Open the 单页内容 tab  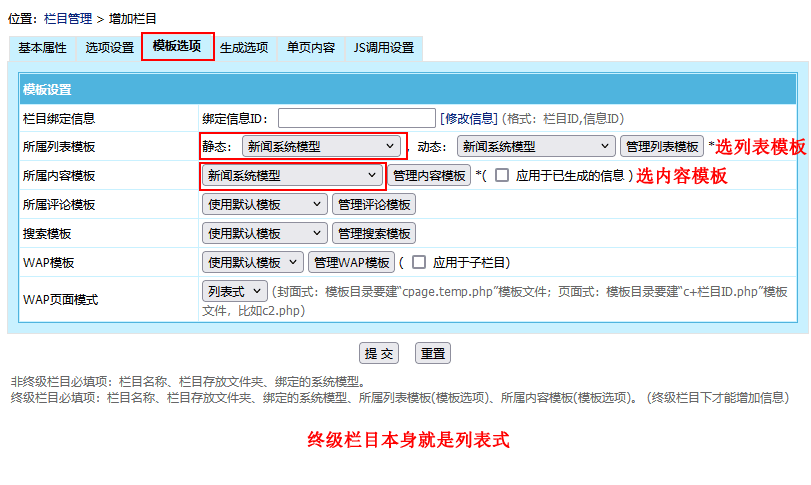[x=310, y=48]
